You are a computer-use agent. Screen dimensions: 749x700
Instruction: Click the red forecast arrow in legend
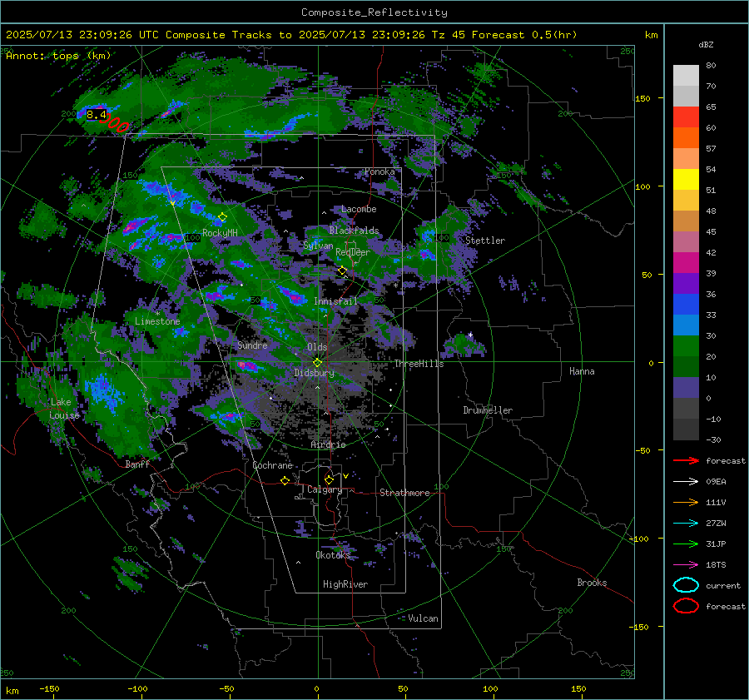pyautogui.click(x=686, y=460)
